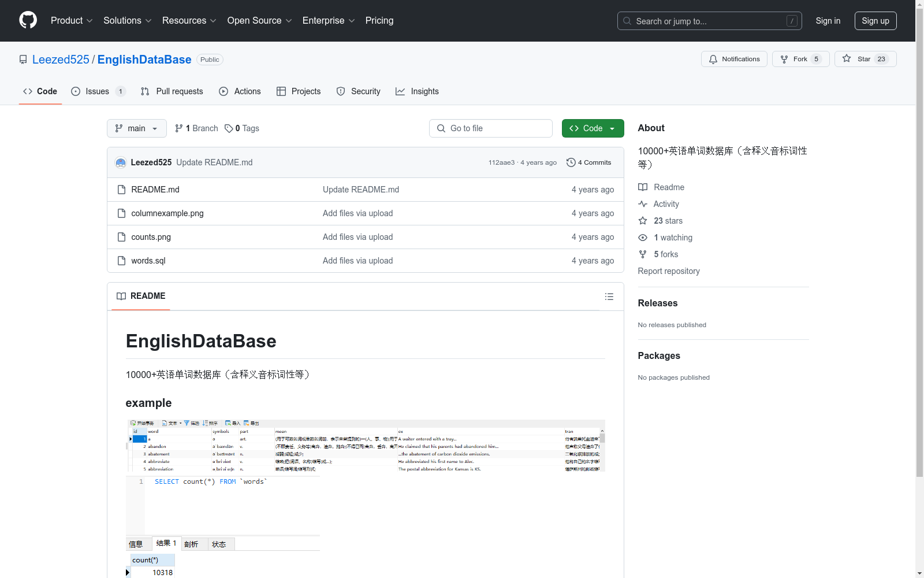
Task: Open the Security tab
Action: pyautogui.click(x=358, y=91)
